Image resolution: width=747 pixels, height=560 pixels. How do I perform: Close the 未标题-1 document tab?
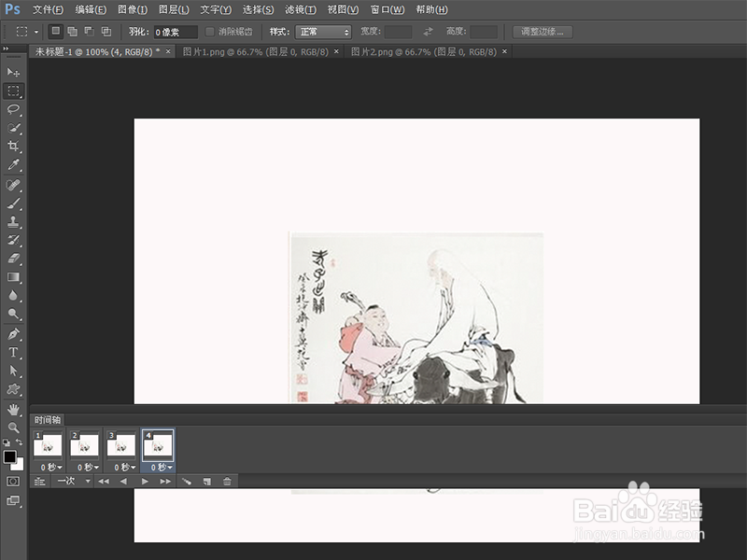click(168, 51)
